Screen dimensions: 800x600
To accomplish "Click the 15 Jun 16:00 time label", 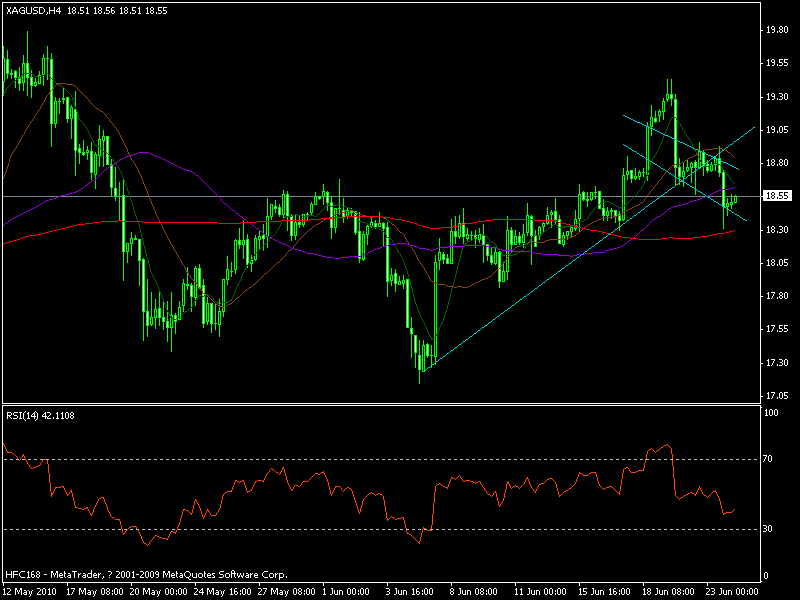I will click(x=605, y=592).
